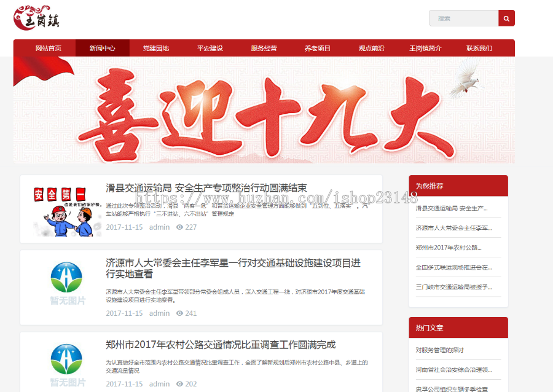Open the 党建园地 navigation item
The image size is (553, 392).
coord(156,49)
